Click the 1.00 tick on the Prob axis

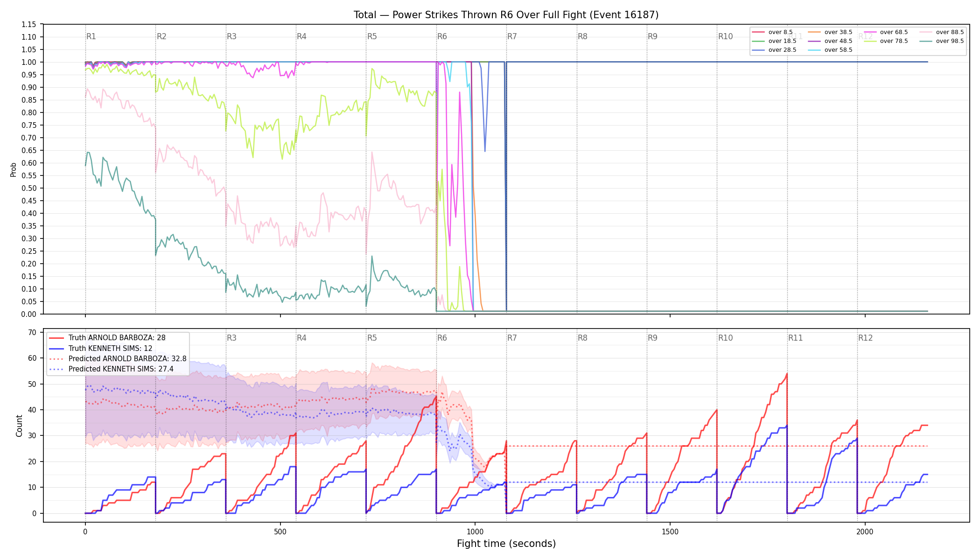coord(29,62)
